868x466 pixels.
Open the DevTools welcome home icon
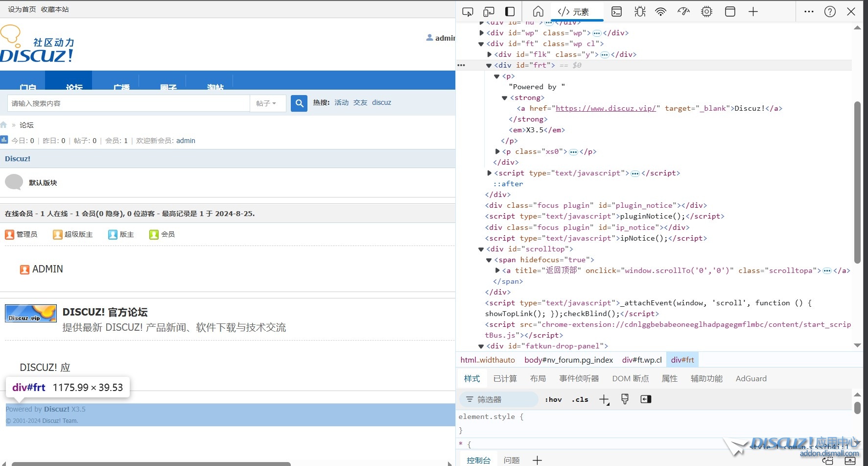[x=538, y=12]
